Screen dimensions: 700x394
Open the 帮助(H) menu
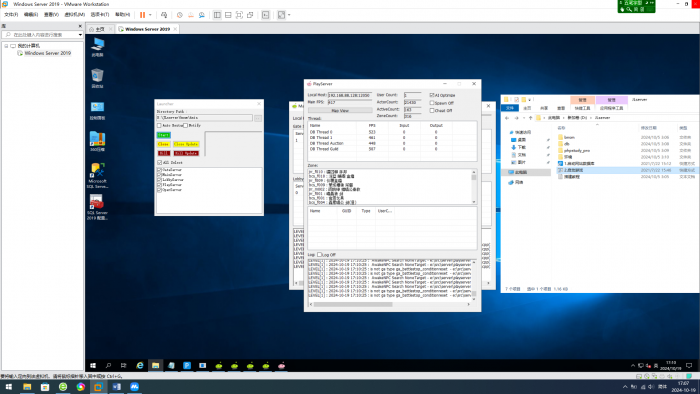pyautogui.click(x=122, y=15)
